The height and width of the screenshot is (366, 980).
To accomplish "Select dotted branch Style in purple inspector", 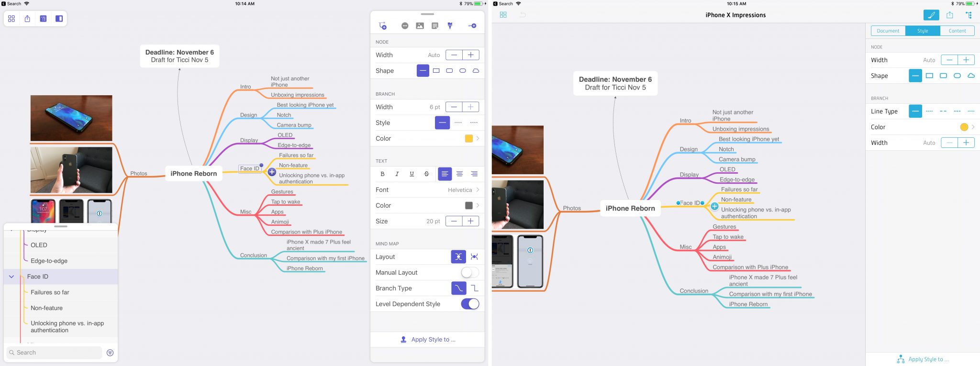I will (x=458, y=123).
